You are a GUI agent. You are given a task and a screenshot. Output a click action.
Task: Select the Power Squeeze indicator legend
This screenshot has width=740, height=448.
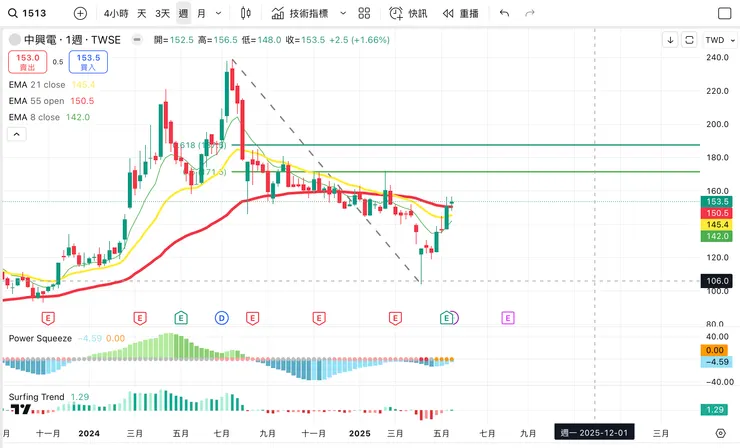[x=67, y=338]
